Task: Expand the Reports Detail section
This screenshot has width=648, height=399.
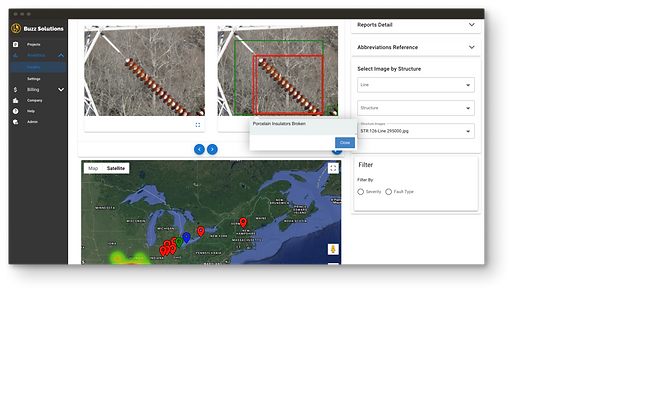Action: coord(416,25)
